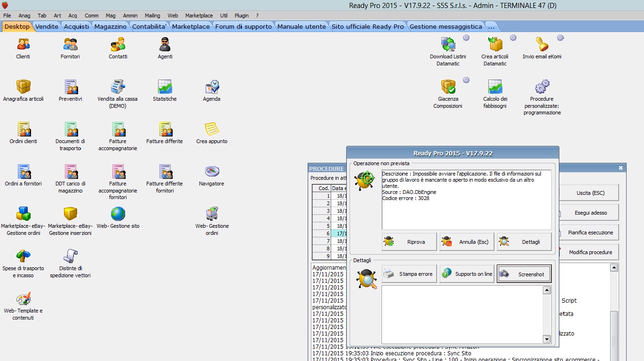The height and width of the screenshot is (361, 644).
Task: Select row 6 in procedure table
Action: [329, 233]
